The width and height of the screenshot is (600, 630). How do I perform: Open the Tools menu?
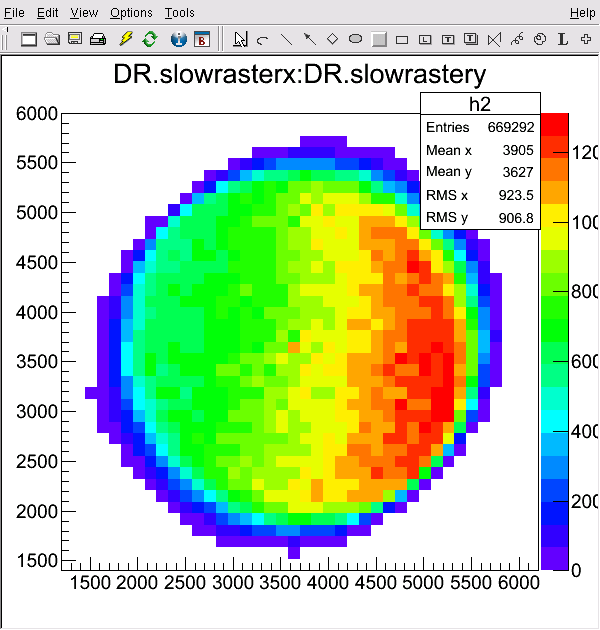point(179,13)
